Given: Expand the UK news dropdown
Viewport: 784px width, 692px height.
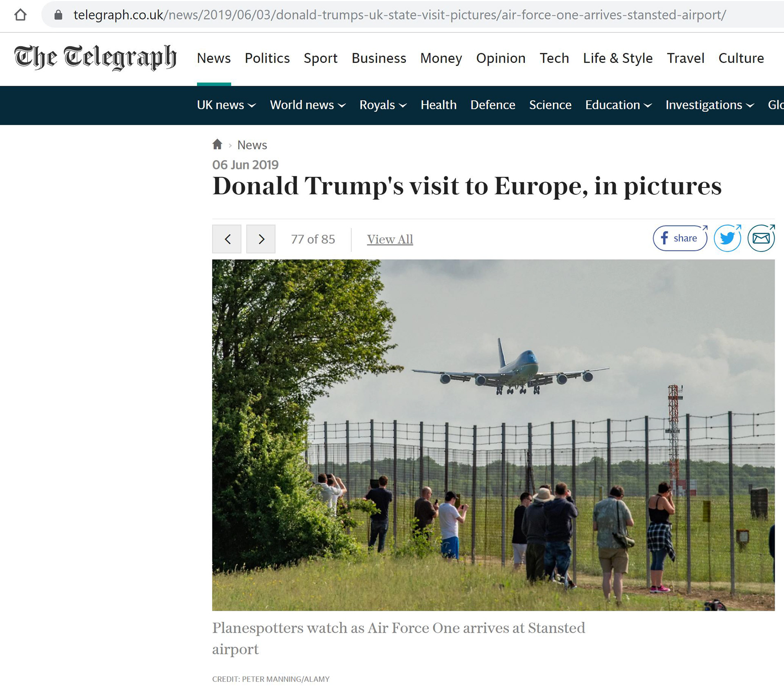Looking at the screenshot, I should (226, 105).
